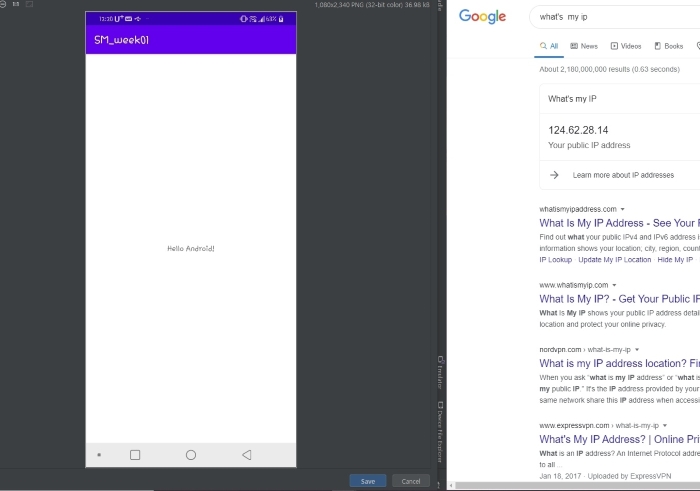This screenshot has width=700, height=491.
Task: Click the SM_week01 app title
Action: tap(121, 40)
